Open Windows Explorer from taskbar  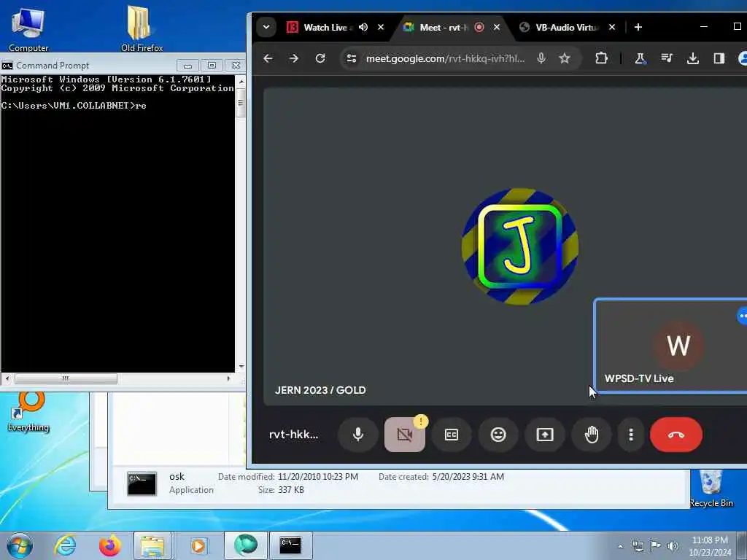point(152,545)
